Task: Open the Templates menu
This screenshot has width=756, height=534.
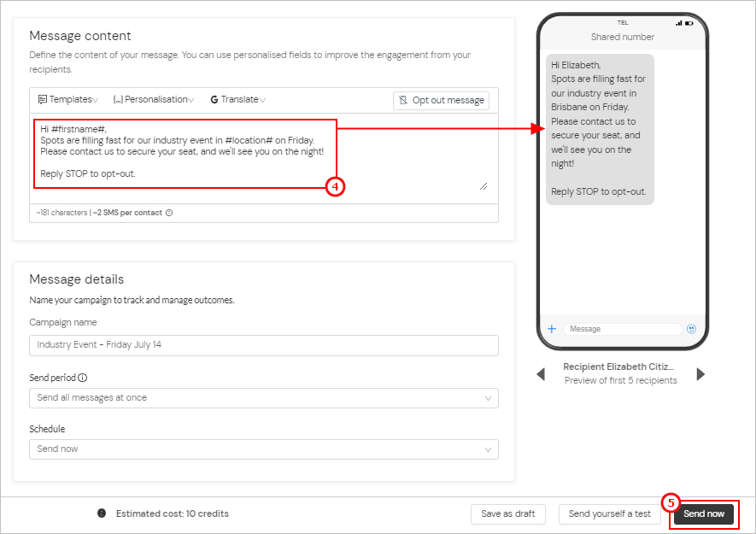Action: click(68, 100)
